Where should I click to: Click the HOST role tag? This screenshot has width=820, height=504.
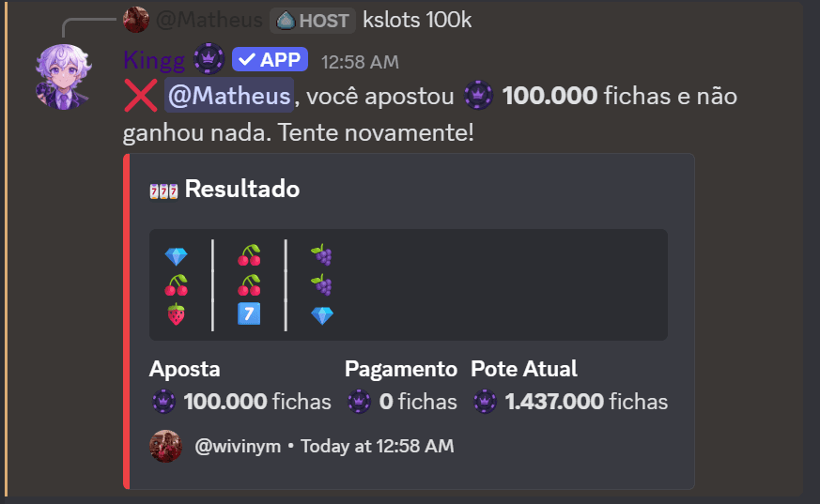[x=313, y=20]
